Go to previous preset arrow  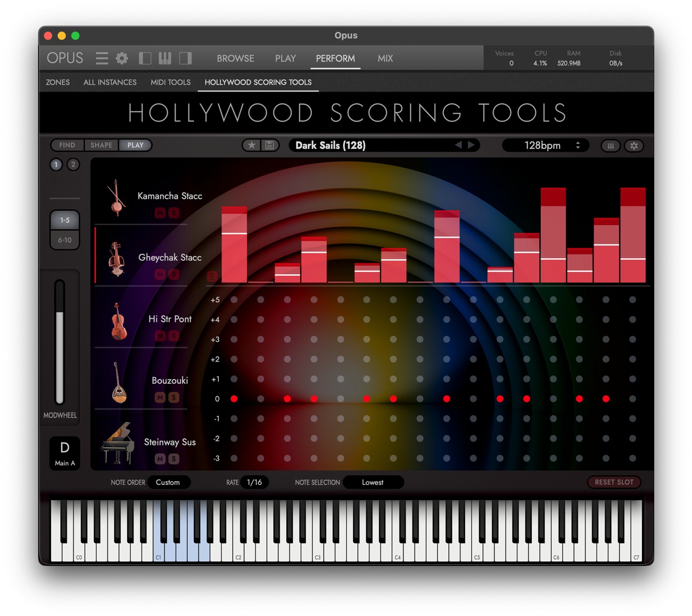coord(458,145)
